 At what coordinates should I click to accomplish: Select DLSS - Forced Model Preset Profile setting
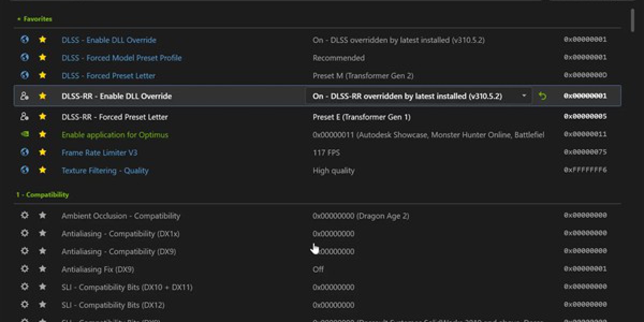[122, 57]
